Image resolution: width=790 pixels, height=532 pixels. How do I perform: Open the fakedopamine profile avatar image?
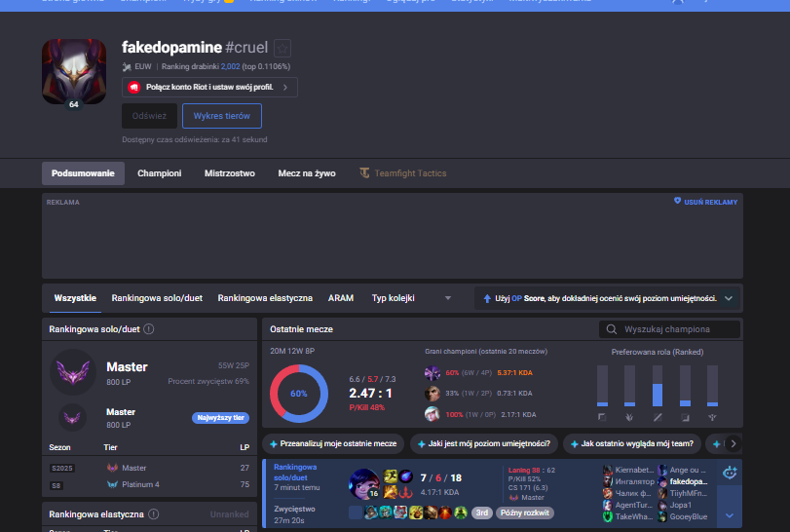pos(74,71)
